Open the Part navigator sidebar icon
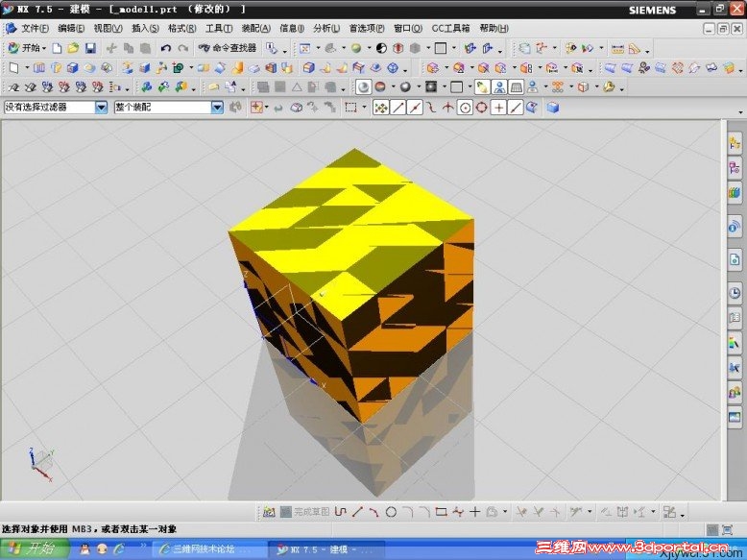 click(x=735, y=168)
